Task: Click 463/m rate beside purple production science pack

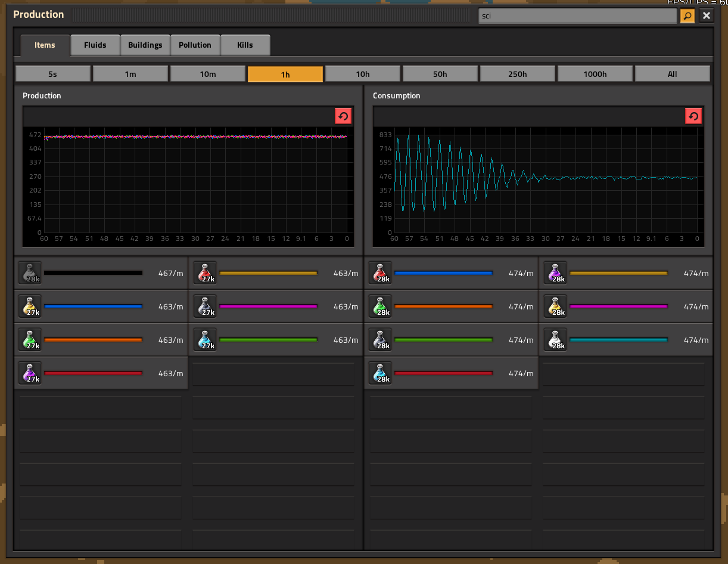Action: click(x=170, y=373)
